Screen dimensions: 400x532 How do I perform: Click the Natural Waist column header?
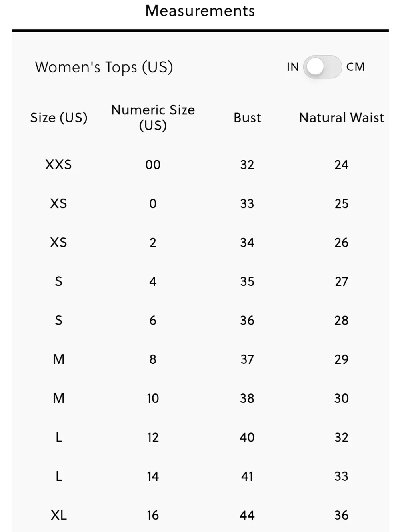(x=342, y=118)
